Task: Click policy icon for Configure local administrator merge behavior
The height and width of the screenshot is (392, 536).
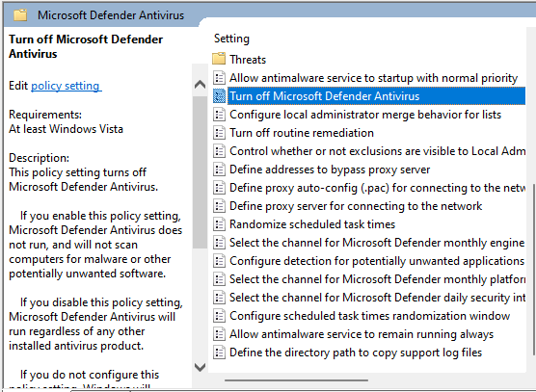Action: tap(219, 115)
